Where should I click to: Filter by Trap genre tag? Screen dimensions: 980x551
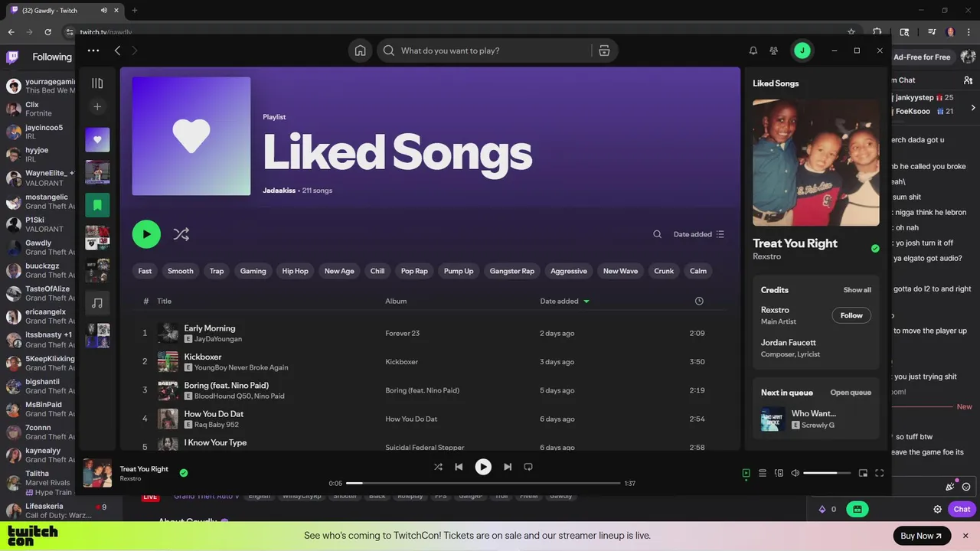217,271
